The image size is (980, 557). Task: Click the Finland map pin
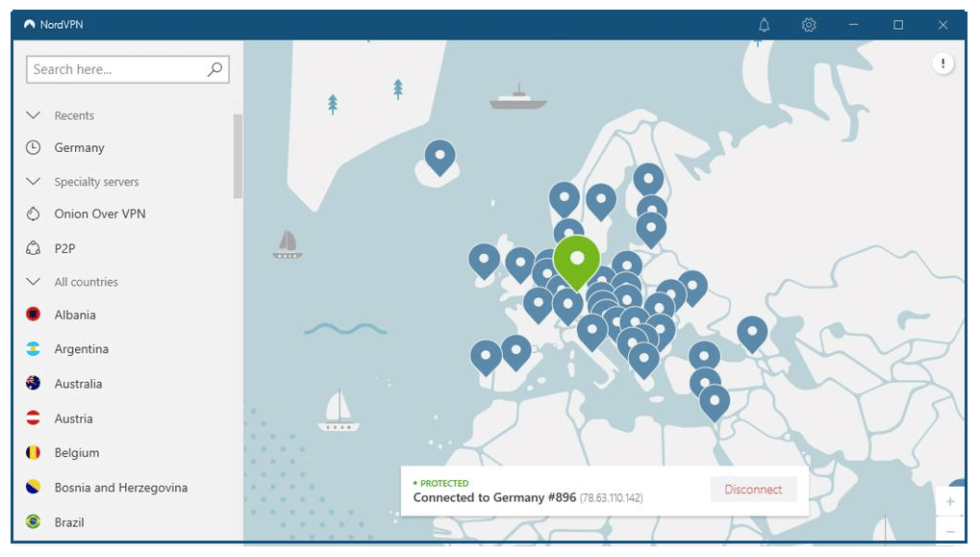coord(648,181)
